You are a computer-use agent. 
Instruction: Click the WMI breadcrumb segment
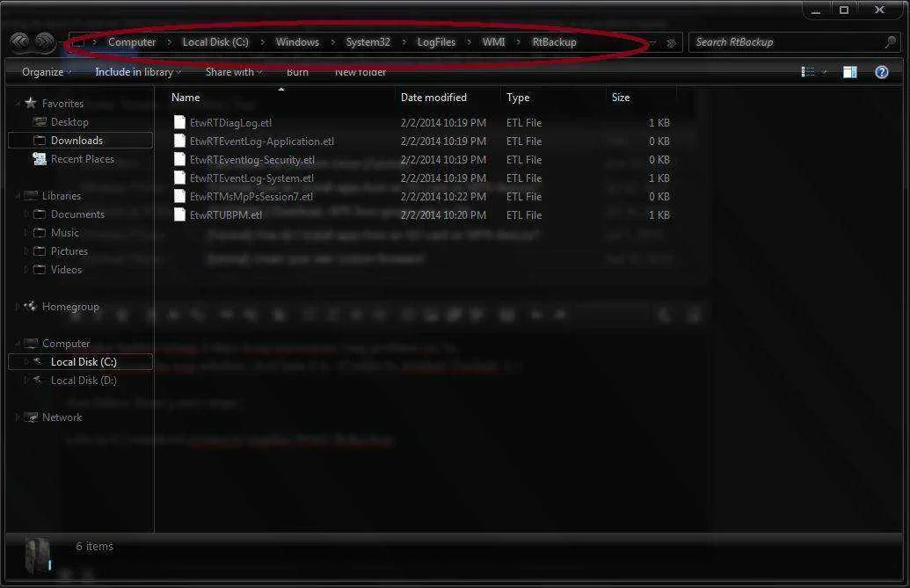point(493,42)
